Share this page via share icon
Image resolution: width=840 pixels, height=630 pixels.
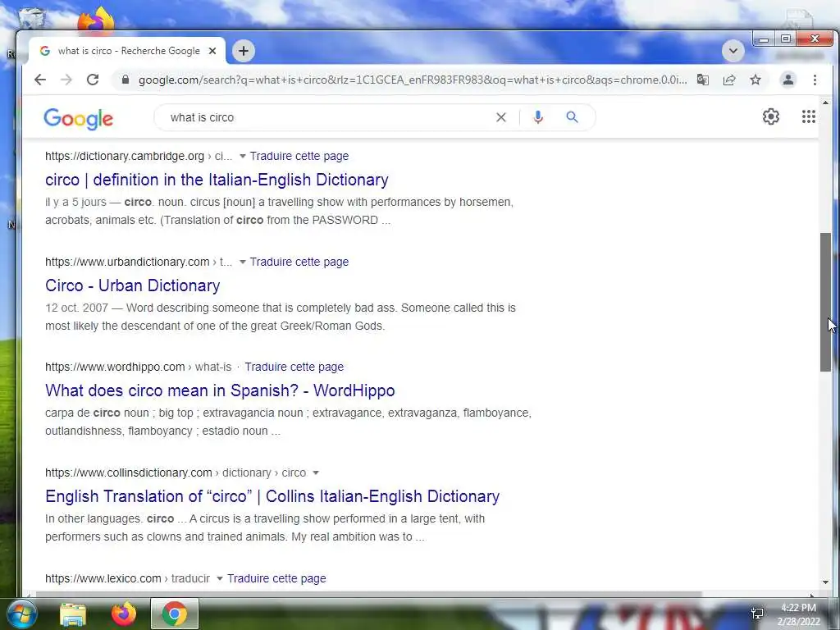pyautogui.click(x=729, y=80)
